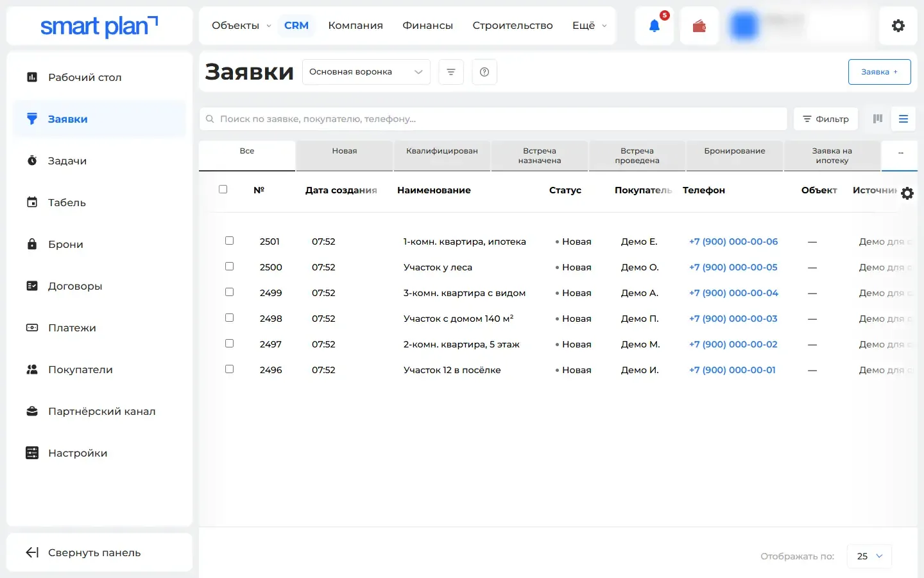The image size is (924, 578).
Task: Open Партнёрский канал in the sidebar
Action: [x=99, y=411]
